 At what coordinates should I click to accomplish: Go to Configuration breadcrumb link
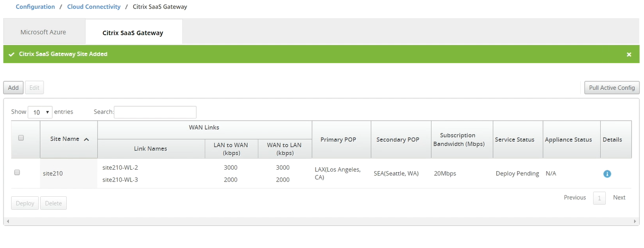tap(35, 7)
